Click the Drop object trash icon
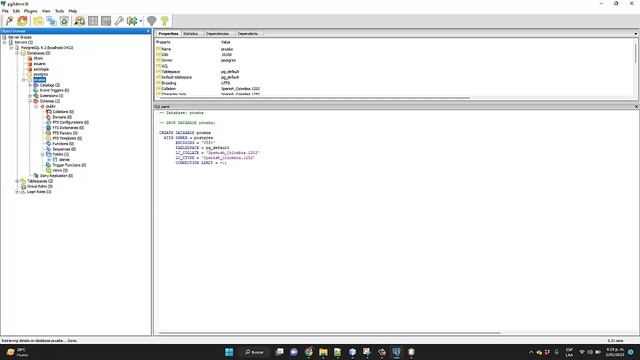 pos(64,21)
